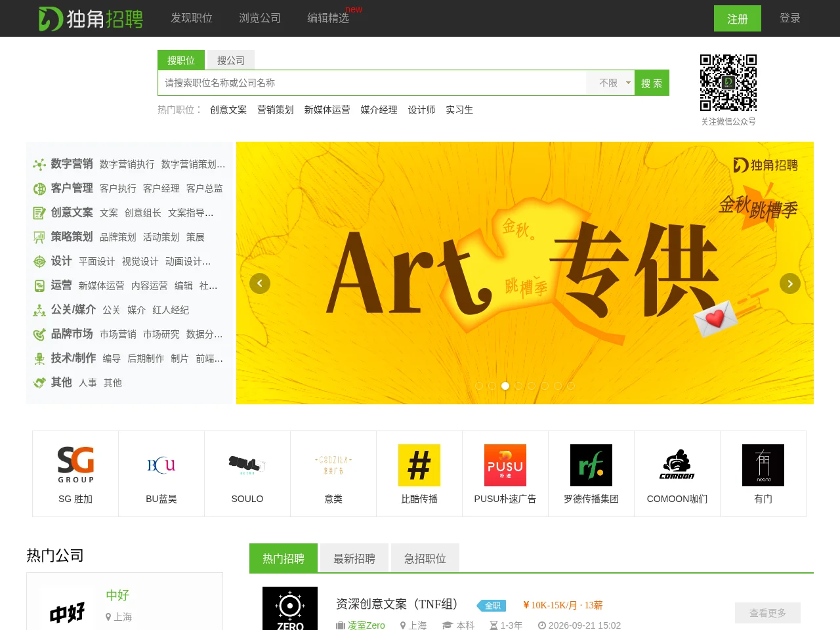Screen dimensions: 840x630
Task: Open 编辑精选 in the navigation bar
Action: 328,18
